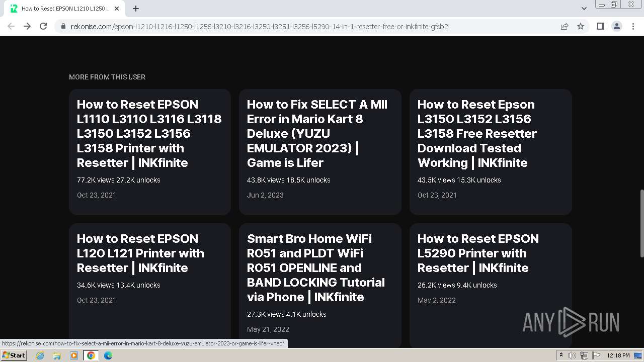
Task: Open Chrome three-dot menu
Action: point(633,26)
